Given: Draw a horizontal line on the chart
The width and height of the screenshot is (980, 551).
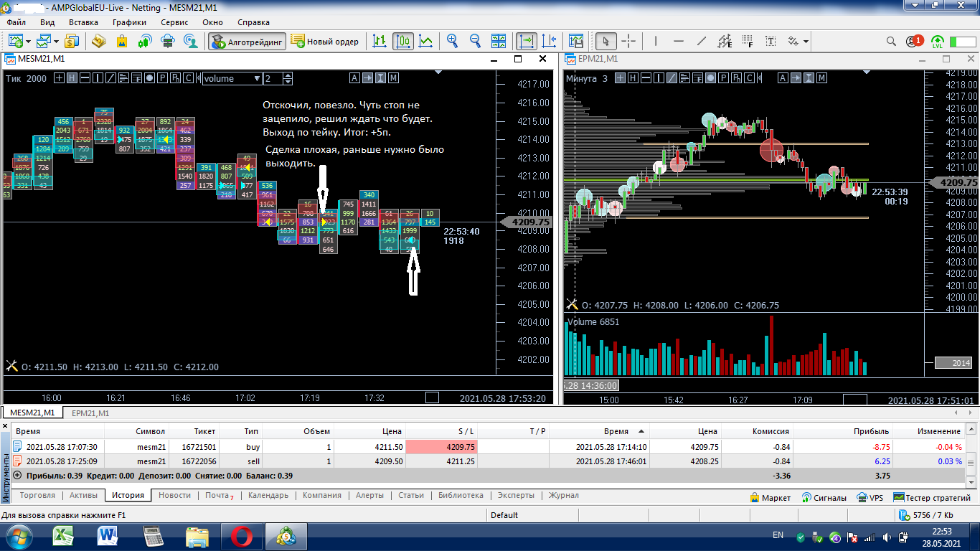Looking at the screenshot, I should [679, 41].
